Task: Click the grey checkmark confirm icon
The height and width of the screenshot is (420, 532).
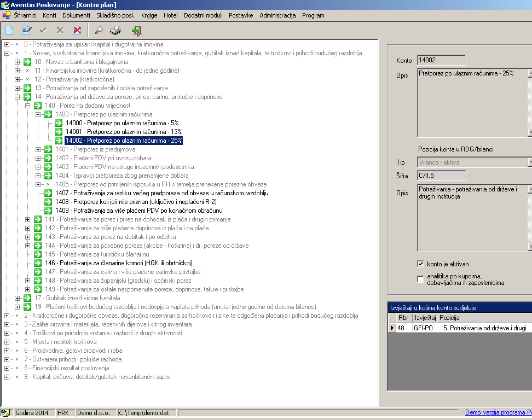Action: pyautogui.click(x=43, y=31)
